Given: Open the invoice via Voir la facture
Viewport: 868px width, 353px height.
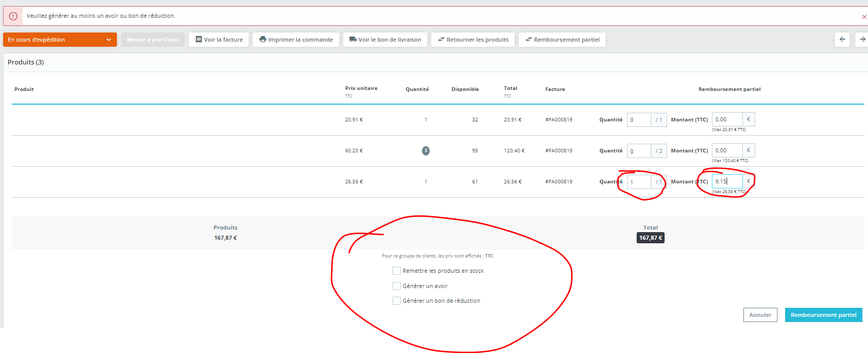Looking at the screenshot, I should click(x=219, y=40).
